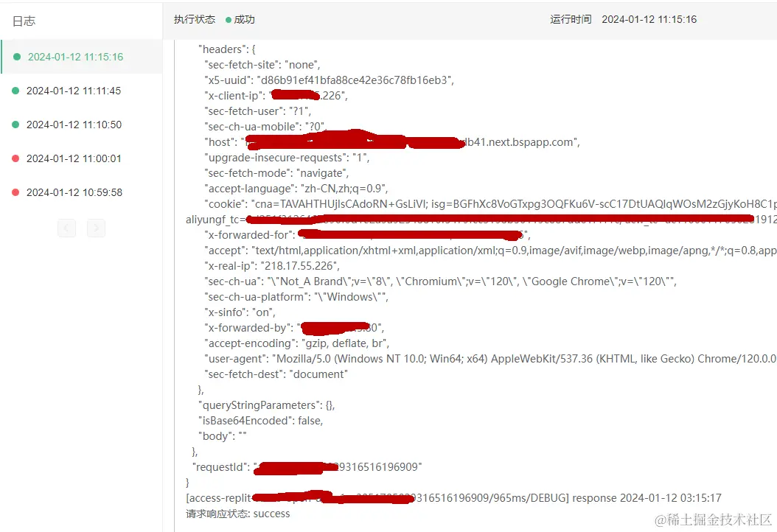Click the isBase64Encoded false line

pyautogui.click(x=261, y=420)
